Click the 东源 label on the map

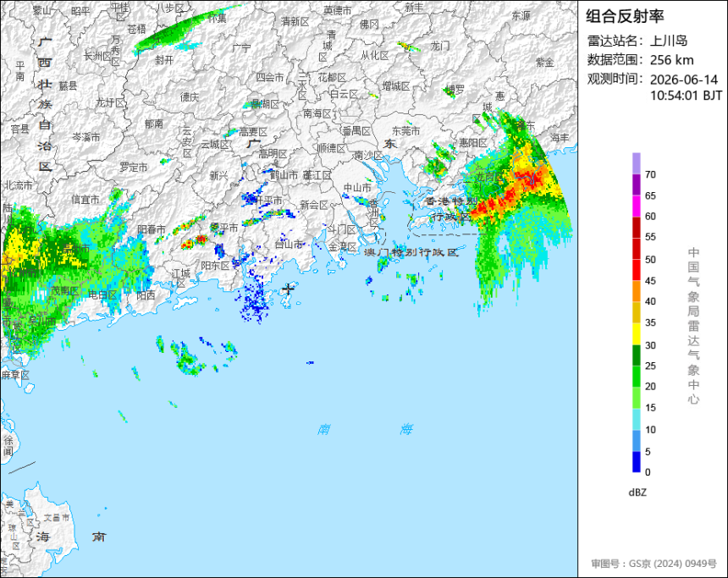pos(521,16)
